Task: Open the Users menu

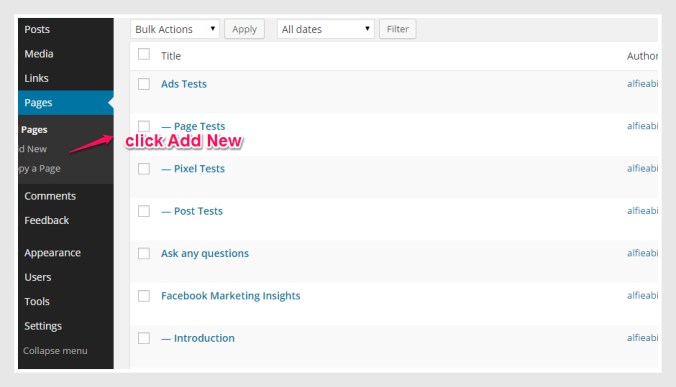Action: [x=38, y=277]
